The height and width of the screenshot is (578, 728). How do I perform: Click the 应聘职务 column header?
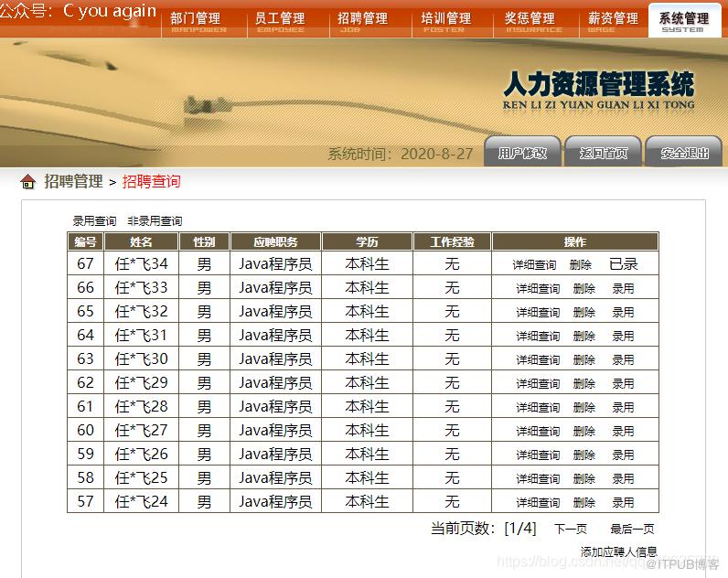(275, 241)
